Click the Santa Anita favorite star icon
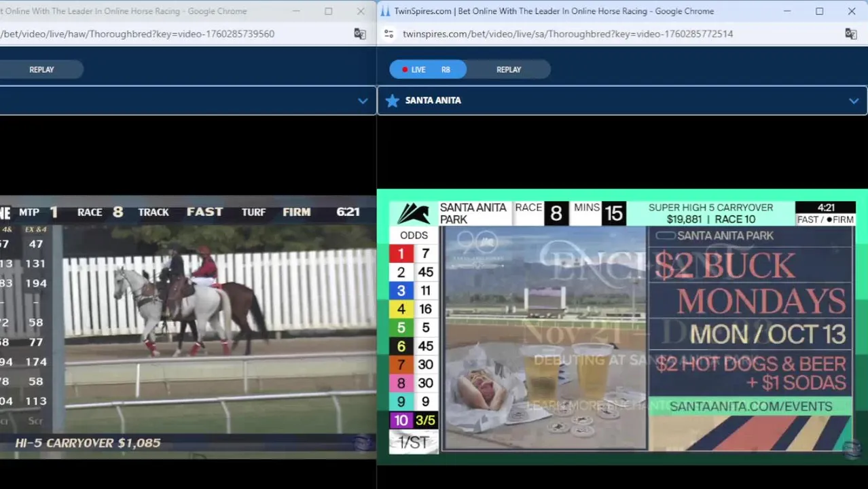868x489 pixels. tap(393, 101)
